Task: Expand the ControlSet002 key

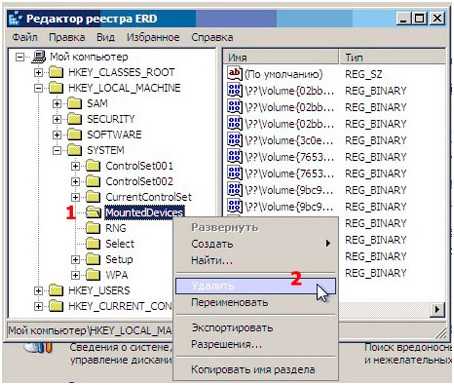Action: pyautogui.click(x=76, y=181)
